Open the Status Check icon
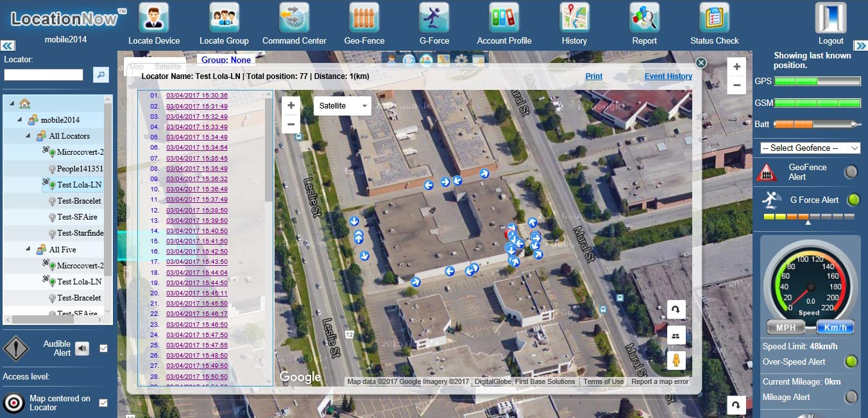The image size is (868, 418). (x=714, y=18)
